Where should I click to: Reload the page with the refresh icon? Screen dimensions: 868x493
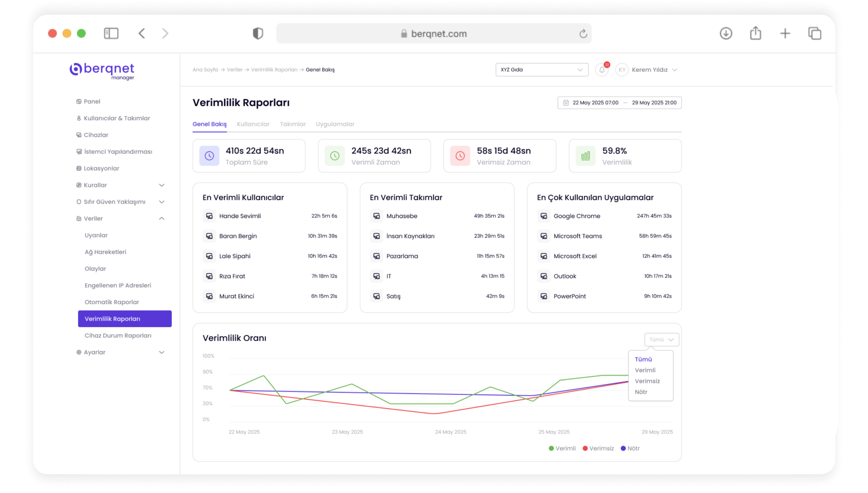click(x=583, y=34)
